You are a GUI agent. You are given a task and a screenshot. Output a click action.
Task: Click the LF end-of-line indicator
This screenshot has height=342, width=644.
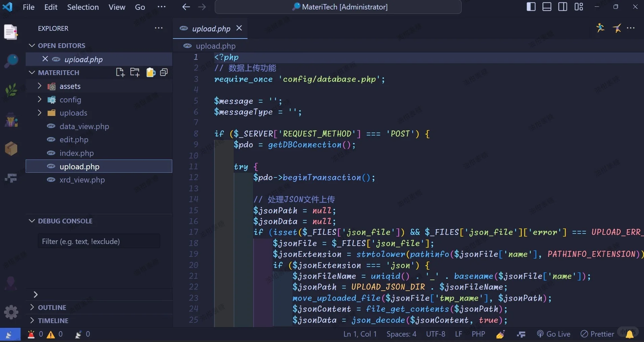[x=458, y=334]
